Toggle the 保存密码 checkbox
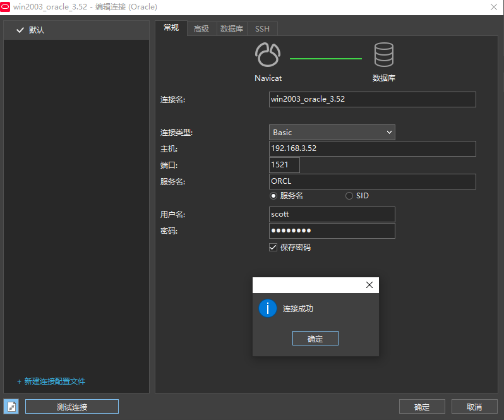Viewport: 504px width, 420px height. pos(273,247)
